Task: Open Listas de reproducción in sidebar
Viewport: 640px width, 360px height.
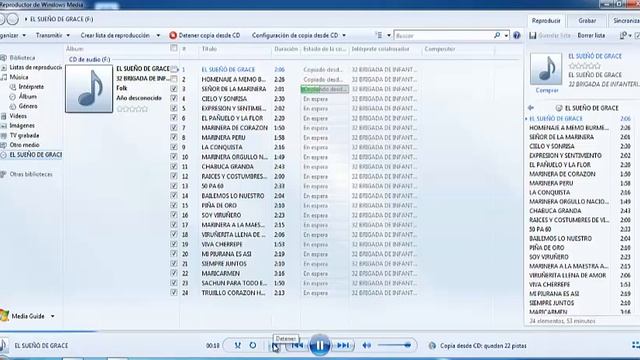Action: pyautogui.click(x=35, y=67)
